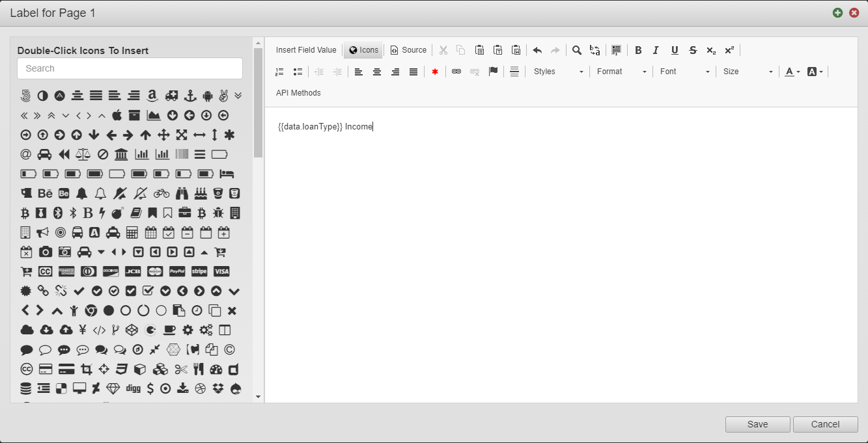Expand the Font dropdown
The width and height of the screenshot is (868, 443).
tap(684, 72)
